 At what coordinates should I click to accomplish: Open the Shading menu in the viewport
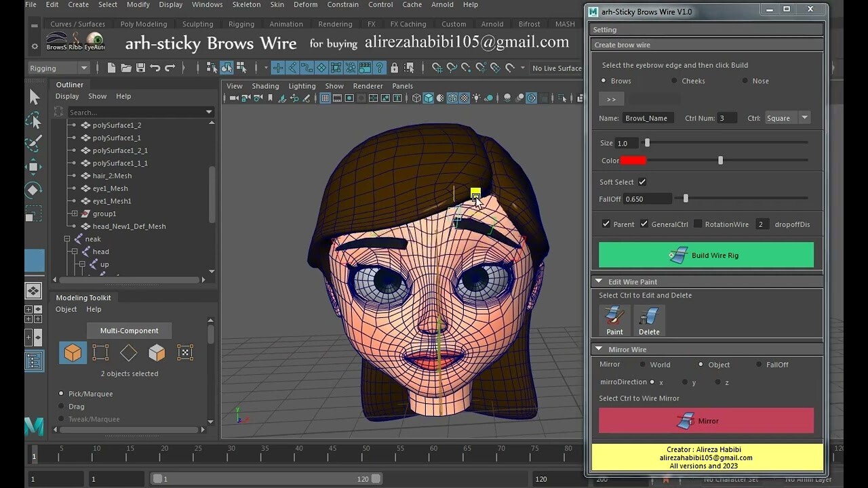265,85
